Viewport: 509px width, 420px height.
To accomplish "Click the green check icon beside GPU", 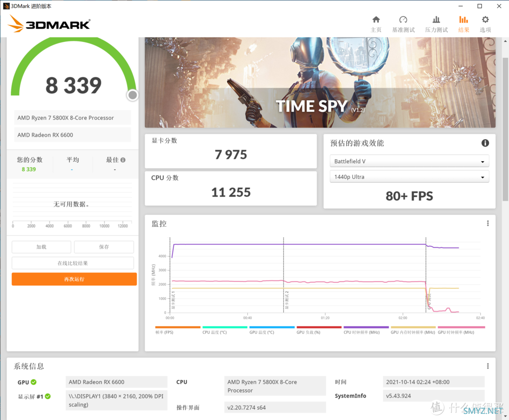I will (x=34, y=382).
